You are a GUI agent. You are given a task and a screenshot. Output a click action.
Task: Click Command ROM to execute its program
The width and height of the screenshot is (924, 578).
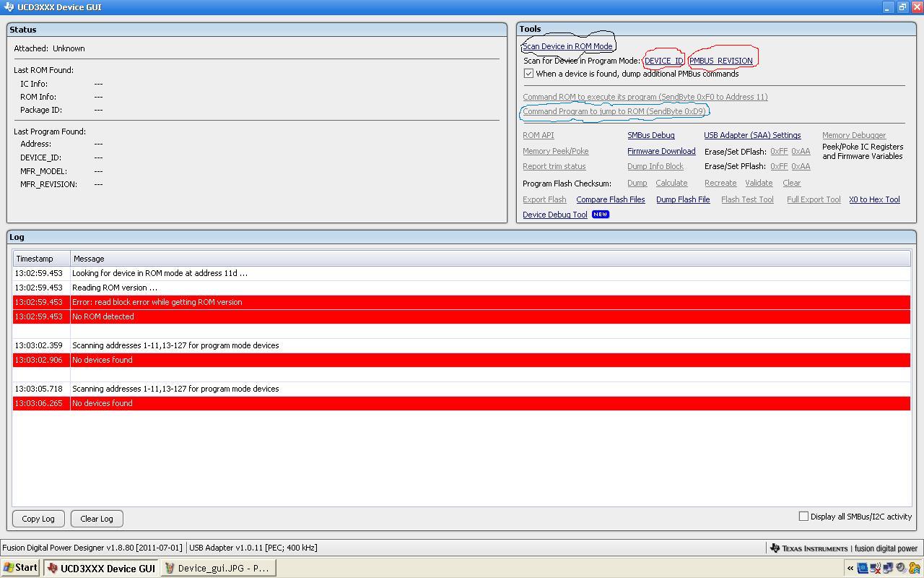(x=645, y=97)
